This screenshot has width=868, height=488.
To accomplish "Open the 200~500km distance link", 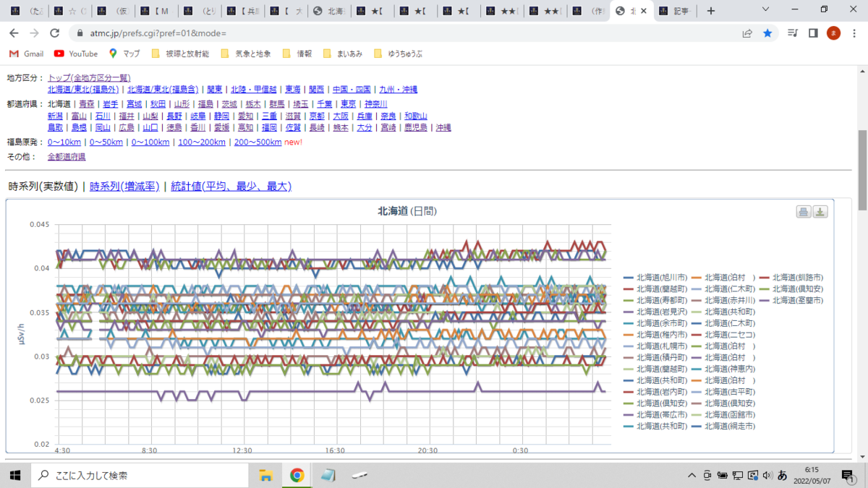I will pos(258,142).
